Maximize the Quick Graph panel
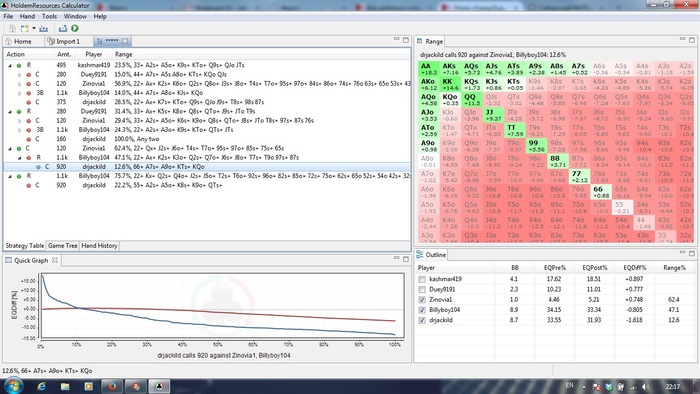Viewport: 700px width, 394px height. [x=406, y=259]
